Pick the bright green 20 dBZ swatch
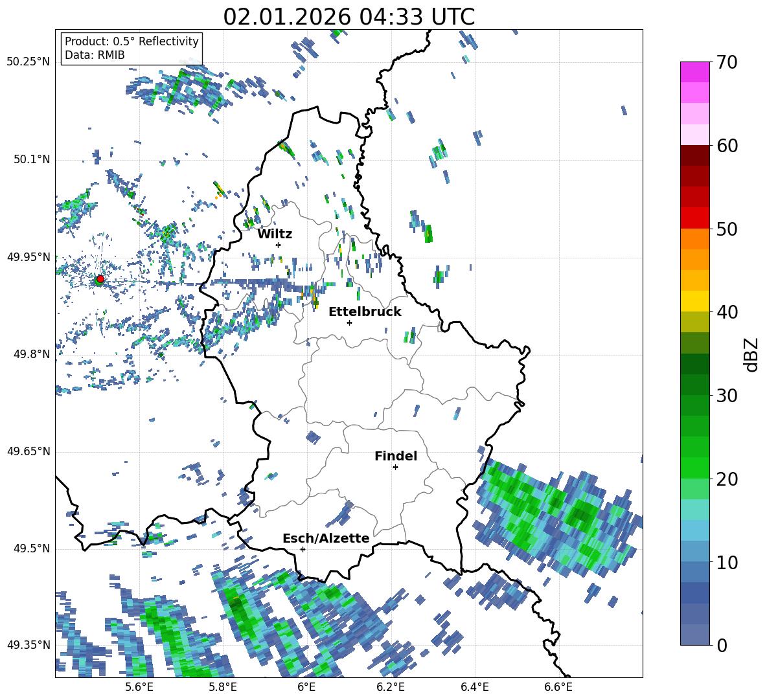Image resolution: width=767 pixels, height=700 pixels. coord(694,468)
